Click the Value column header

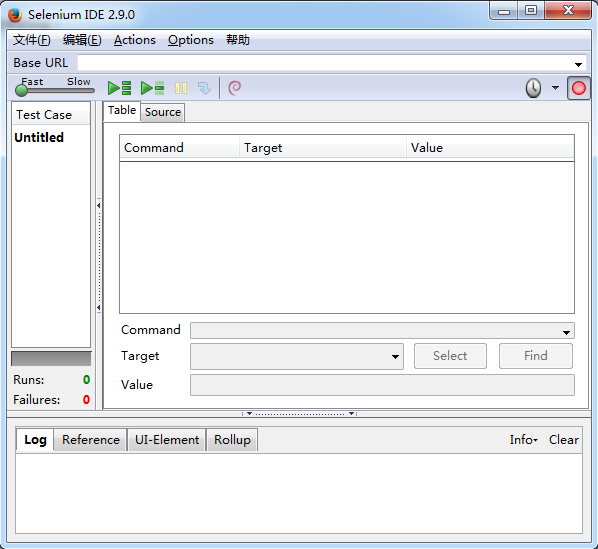490,148
